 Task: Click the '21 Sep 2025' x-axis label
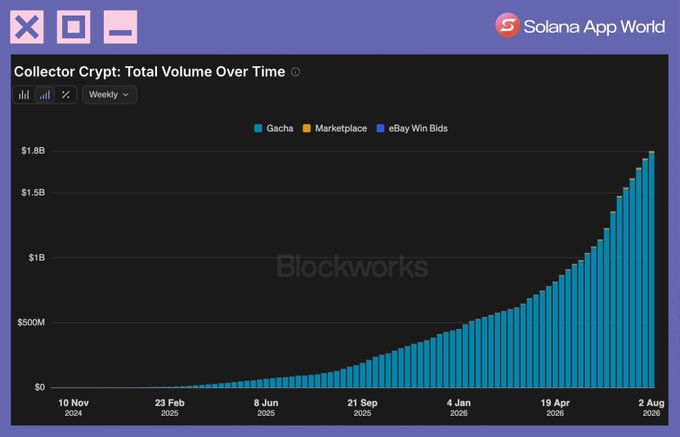coord(362,408)
